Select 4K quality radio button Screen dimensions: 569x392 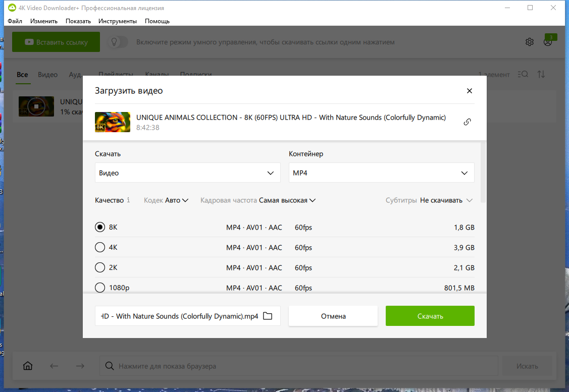(100, 247)
